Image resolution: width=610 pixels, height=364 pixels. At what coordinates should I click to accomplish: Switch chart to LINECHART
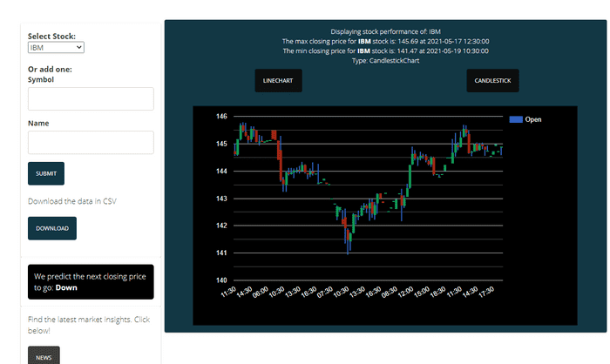(x=278, y=80)
